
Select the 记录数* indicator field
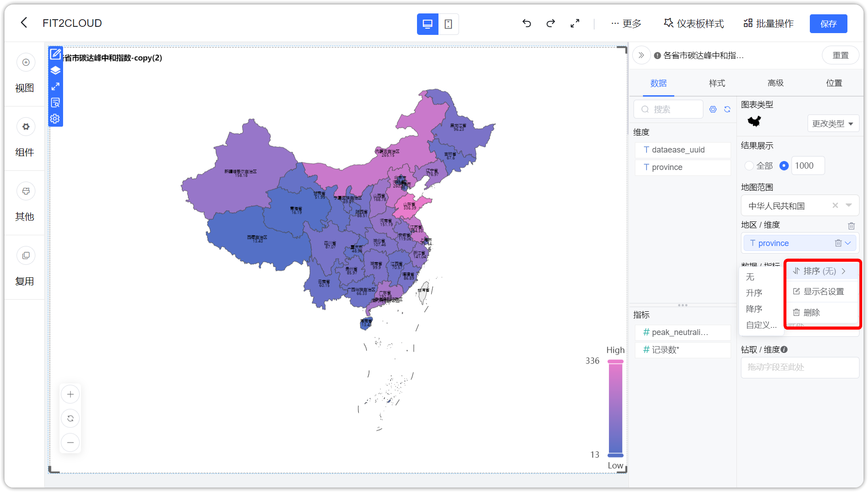[683, 350]
